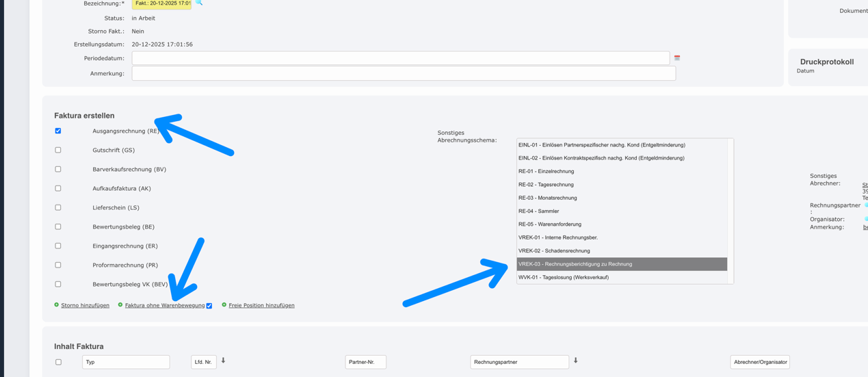Image resolution: width=868 pixels, height=377 pixels.
Task: Select RE-05 - Warenanforderung list entry
Action: [549, 224]
